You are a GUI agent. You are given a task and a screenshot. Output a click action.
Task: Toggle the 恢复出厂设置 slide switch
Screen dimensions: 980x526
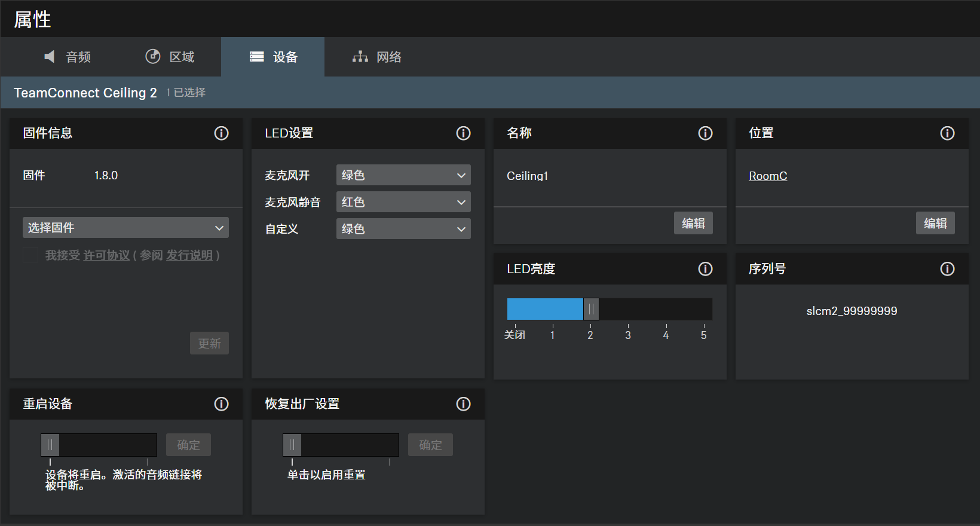click(292, 445)
